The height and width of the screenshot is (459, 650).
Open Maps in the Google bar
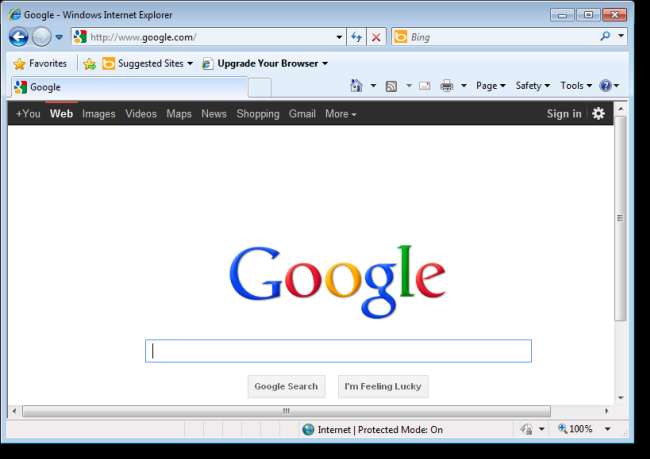click(179, 114)
